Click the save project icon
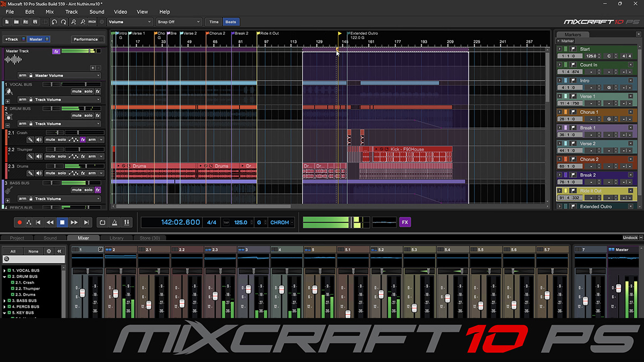Viewport: 644px width, 362px height. (35, 22)
